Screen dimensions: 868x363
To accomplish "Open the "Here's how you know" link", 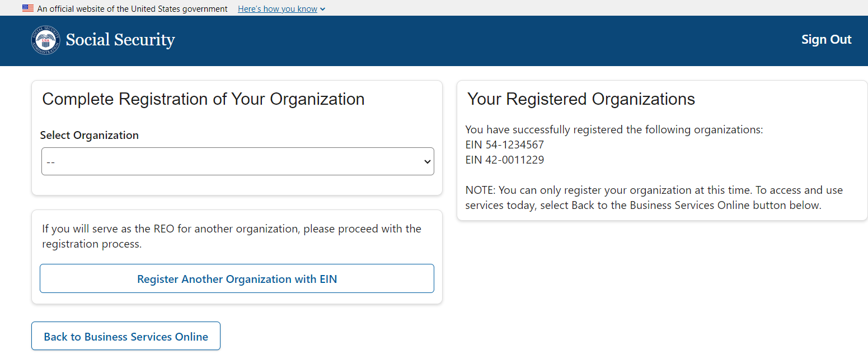I will (x=277, y=9).
